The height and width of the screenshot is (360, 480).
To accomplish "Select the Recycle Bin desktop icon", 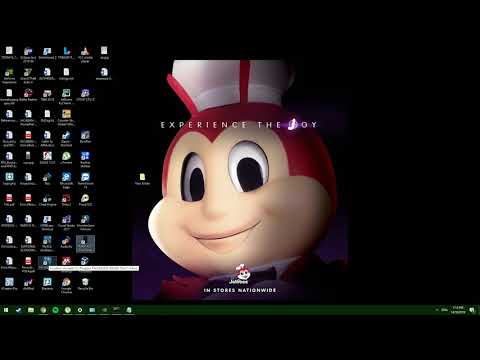I will pos(85,284).
